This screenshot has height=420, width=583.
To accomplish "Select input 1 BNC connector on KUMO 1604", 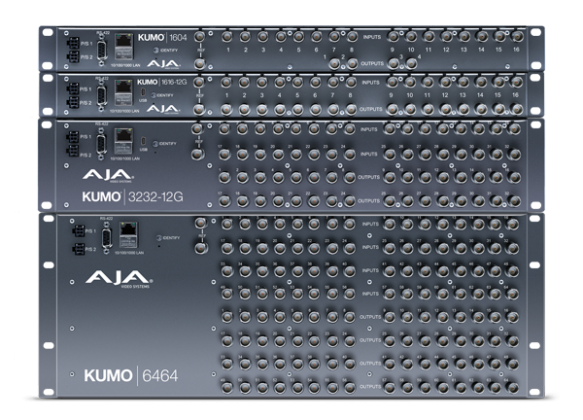I will [227, 37].
